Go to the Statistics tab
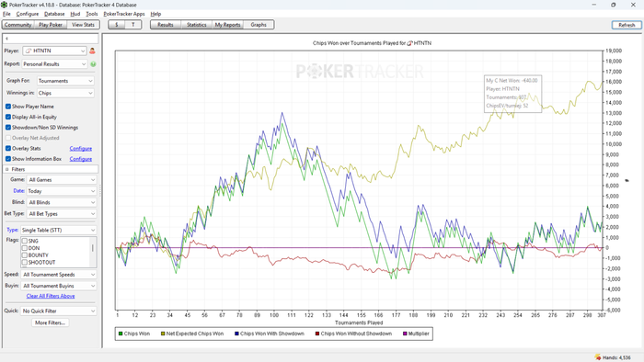This screenshot has height=362, width=644. tap(196, 25)
